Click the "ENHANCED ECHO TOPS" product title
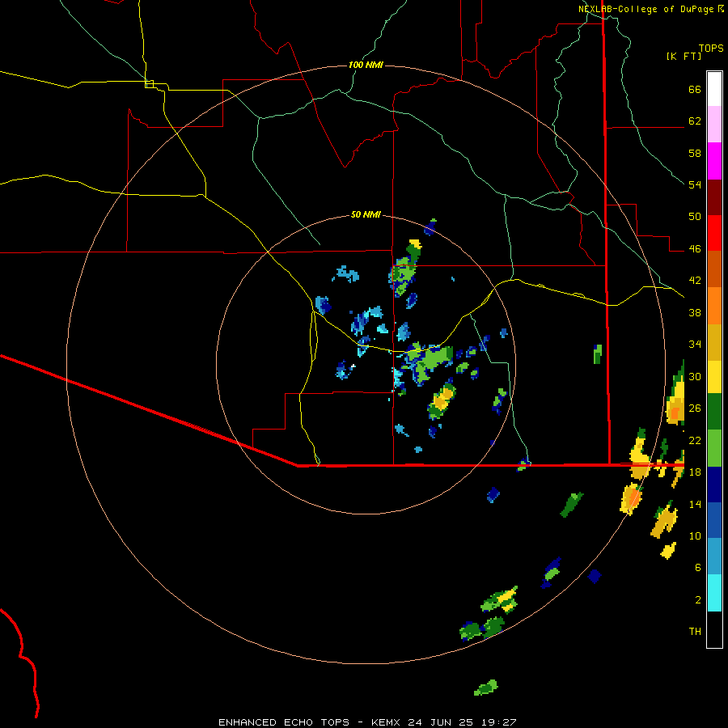Viewport: 728px width, 728px height. (284, 722)
